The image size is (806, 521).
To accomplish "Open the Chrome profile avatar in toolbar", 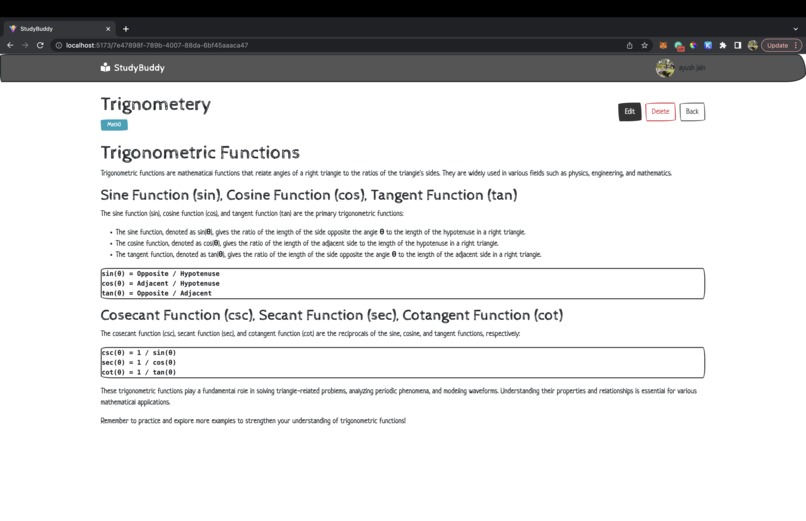I will pyautogui.click(x=753, y=45).
